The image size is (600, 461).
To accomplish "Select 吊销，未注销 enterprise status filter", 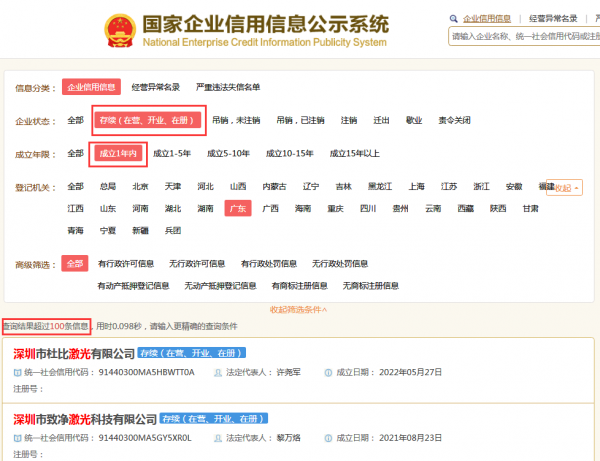I will [x=235, y=120].
